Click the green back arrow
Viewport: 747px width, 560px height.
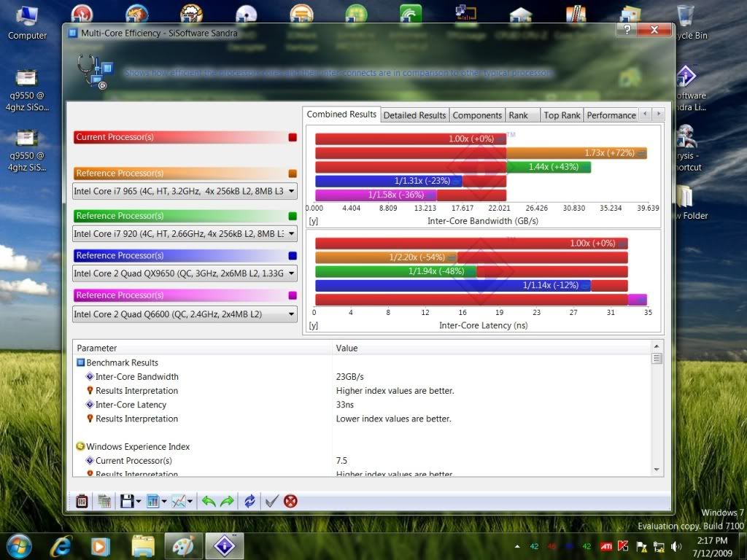(209, 501)
